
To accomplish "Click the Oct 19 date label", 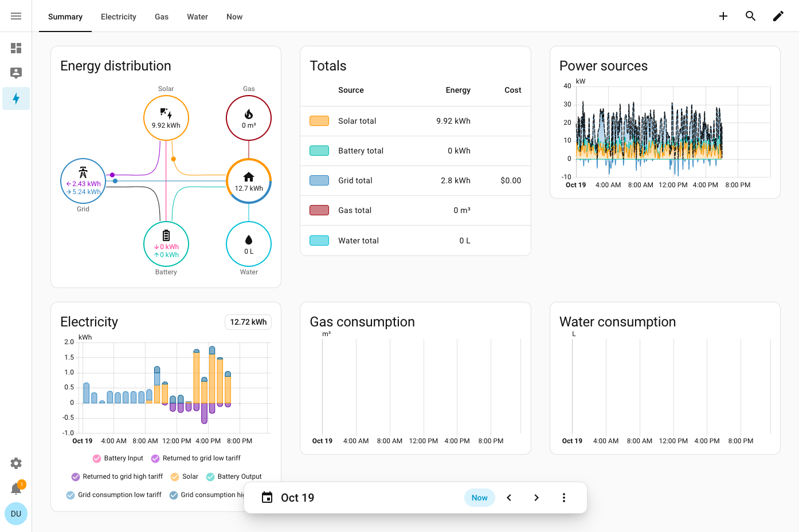I will [x=297, y=498].
